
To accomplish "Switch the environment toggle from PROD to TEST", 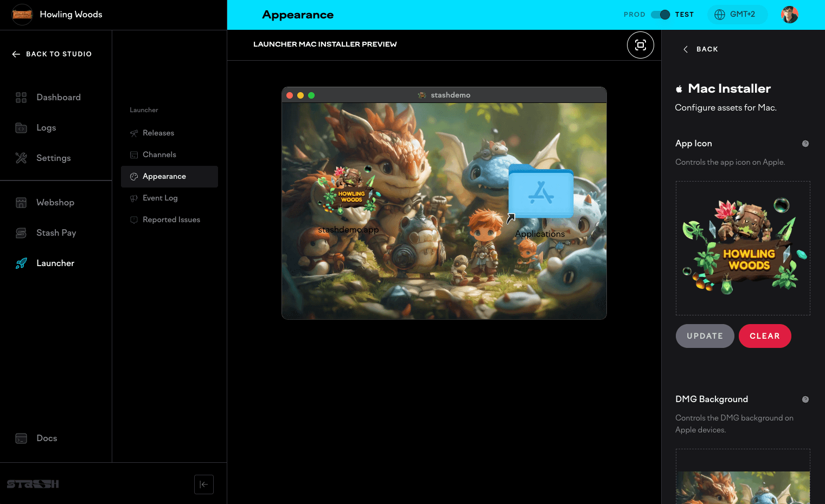I will click(659, 15).
